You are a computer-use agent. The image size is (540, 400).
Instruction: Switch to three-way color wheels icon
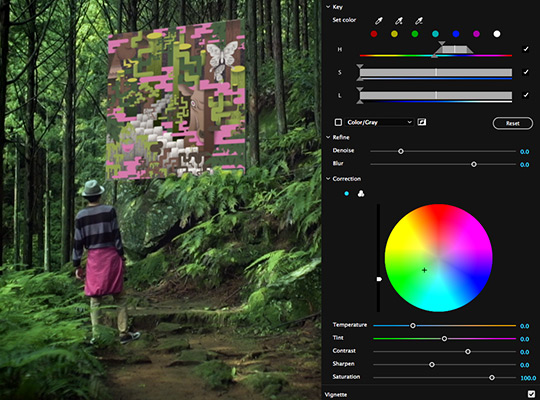click(361, 194)
